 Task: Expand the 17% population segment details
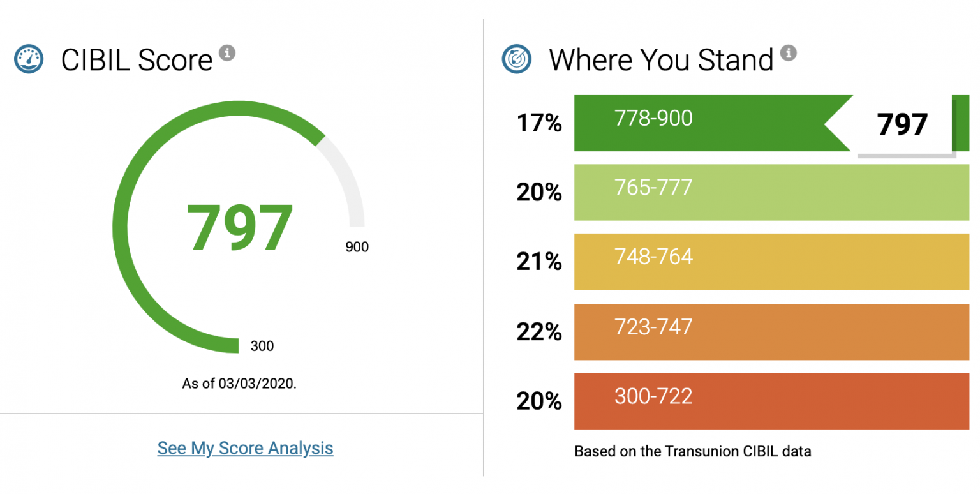539,123
